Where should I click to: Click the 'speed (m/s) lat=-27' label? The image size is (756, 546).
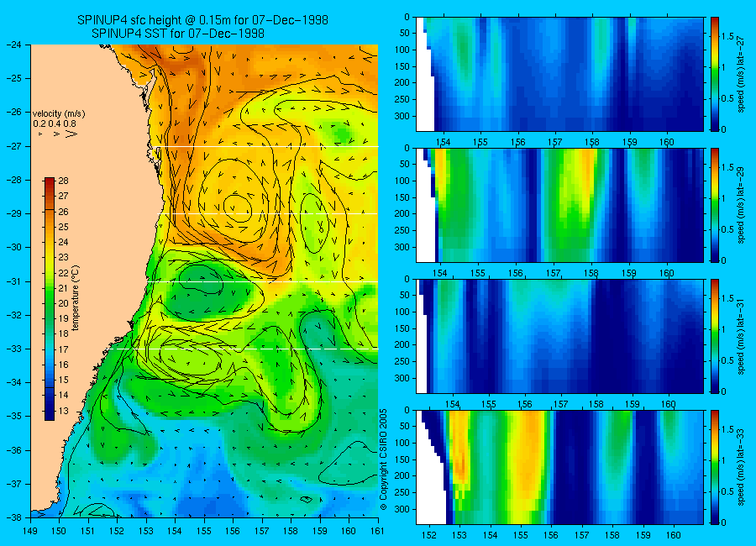pyautogui.click(x=741, y=75)
